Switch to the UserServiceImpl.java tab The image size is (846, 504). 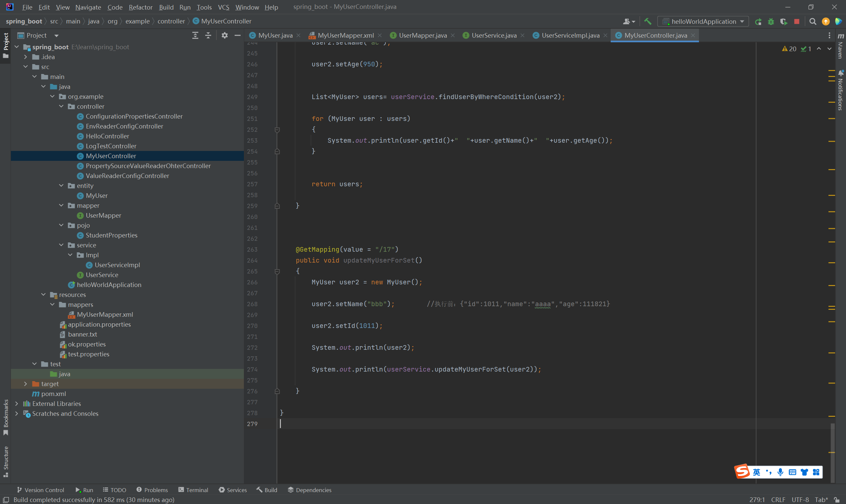(x=570, y=35)
